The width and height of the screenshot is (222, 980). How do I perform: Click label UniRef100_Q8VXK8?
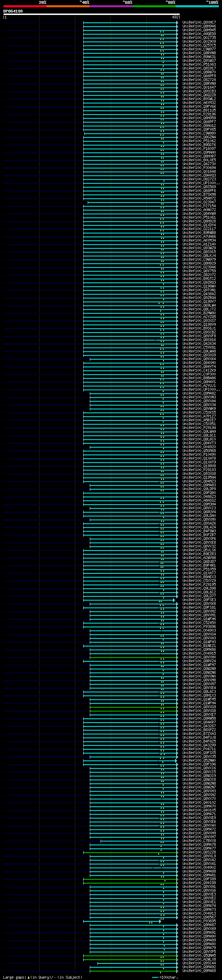(x=199, y=604)
